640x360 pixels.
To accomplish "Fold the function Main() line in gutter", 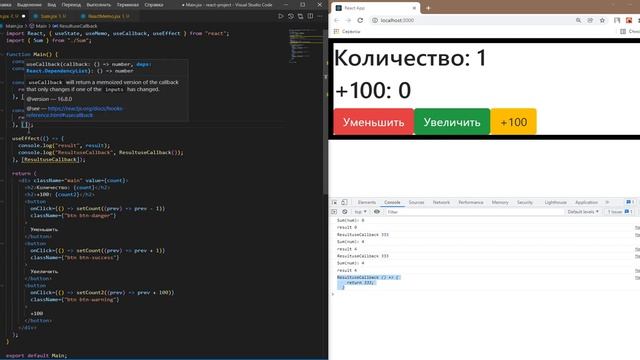I will click(2, 54).
